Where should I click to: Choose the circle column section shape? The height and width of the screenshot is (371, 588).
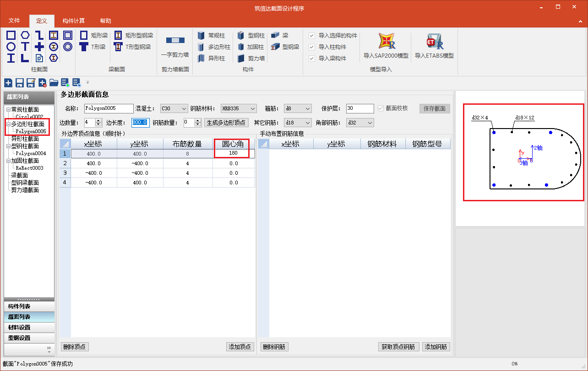[11, 47]
